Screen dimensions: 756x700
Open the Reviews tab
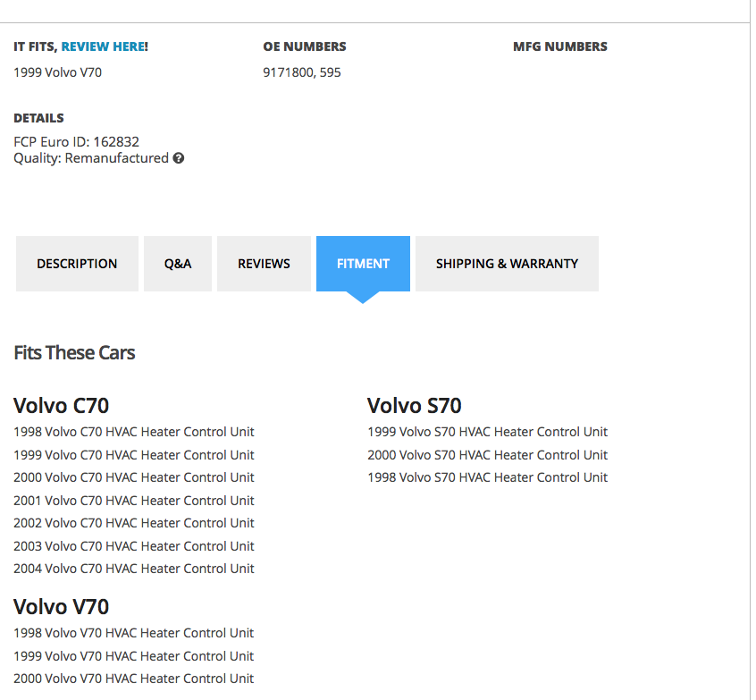264,264
